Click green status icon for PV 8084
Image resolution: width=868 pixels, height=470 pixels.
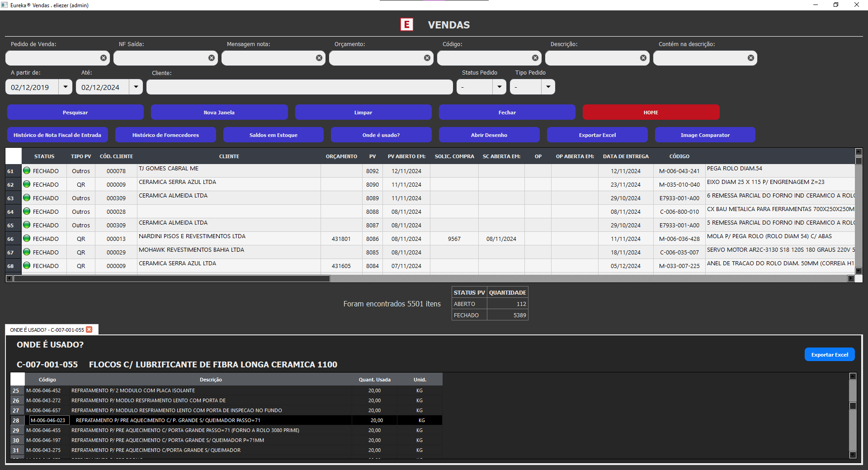[x=27, y=265]
